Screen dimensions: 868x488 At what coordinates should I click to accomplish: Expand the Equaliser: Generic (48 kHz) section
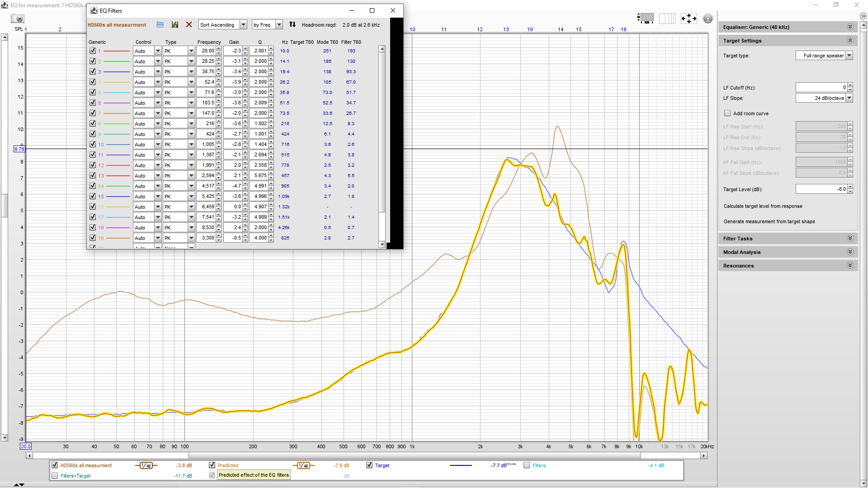coord(850,27)
